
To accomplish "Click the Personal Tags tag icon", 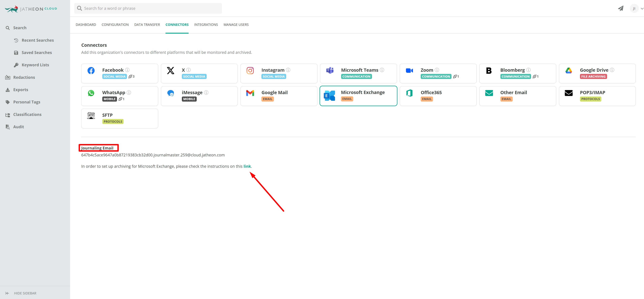I will tap(8, 102).
